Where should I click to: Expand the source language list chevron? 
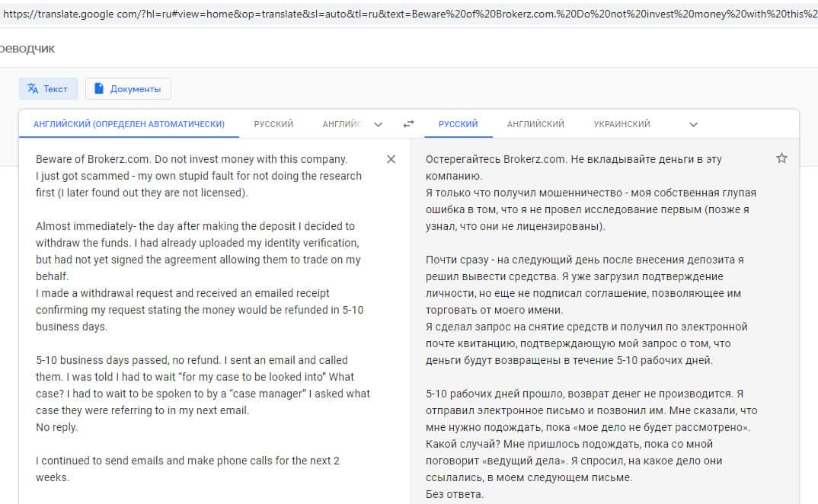[x=379, y=124]
